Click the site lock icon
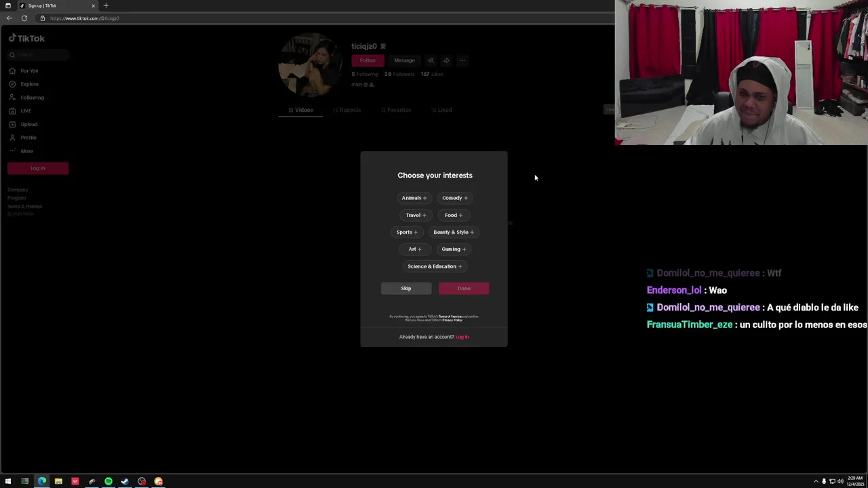The image size is (868, 488). (42, 18)
